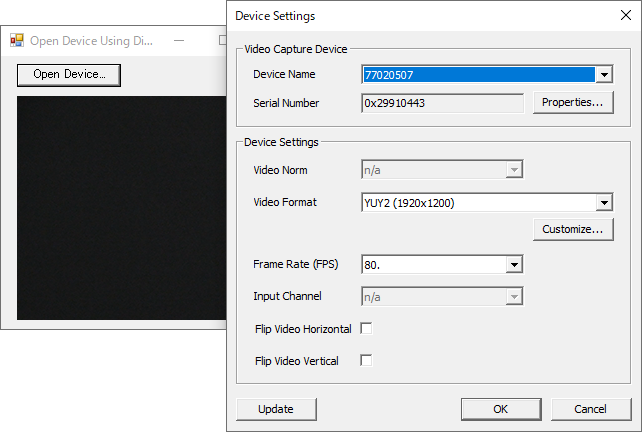Enable Flip Video Vertical checkbox

pyautogui.click(x=366, y=360)
